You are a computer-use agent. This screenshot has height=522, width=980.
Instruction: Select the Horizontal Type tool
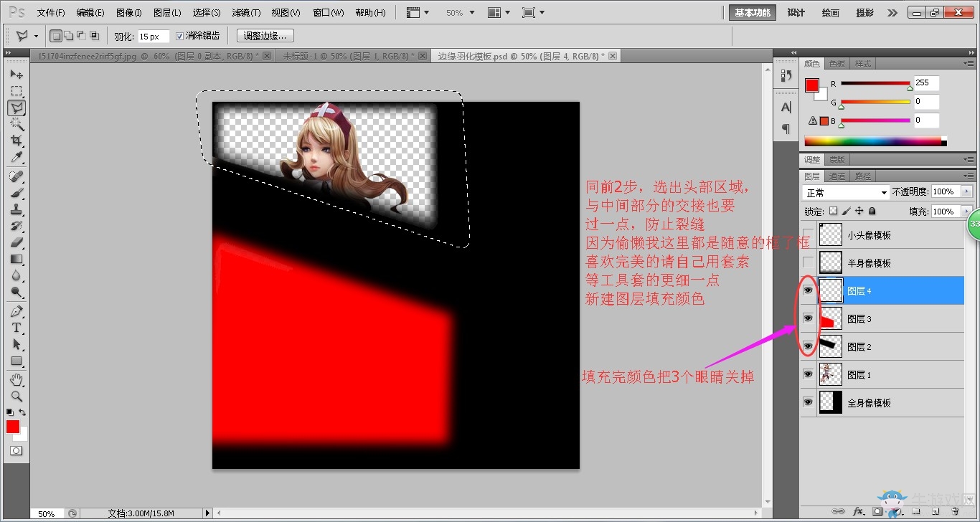(17, 328)
